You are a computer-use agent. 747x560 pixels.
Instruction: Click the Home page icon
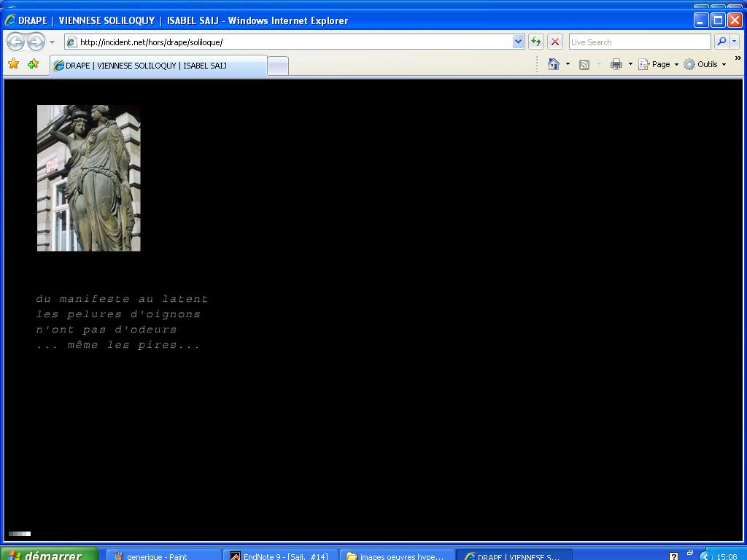[553, 64]
